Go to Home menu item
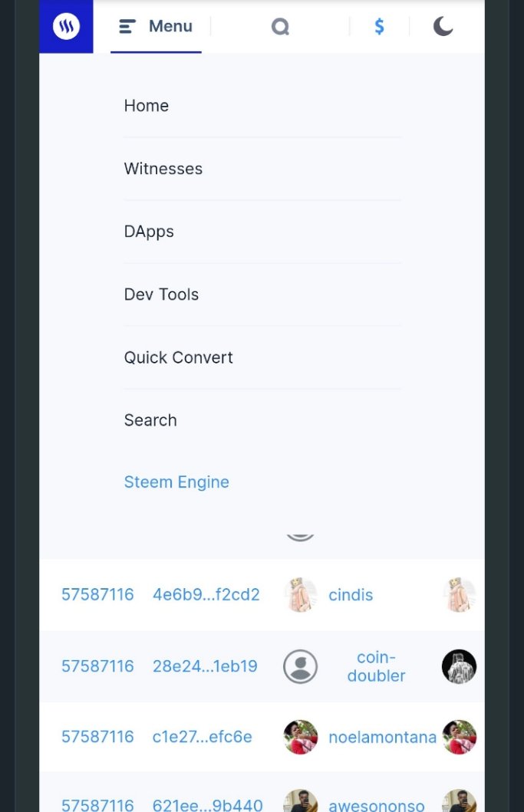 (x=147, y=106)
